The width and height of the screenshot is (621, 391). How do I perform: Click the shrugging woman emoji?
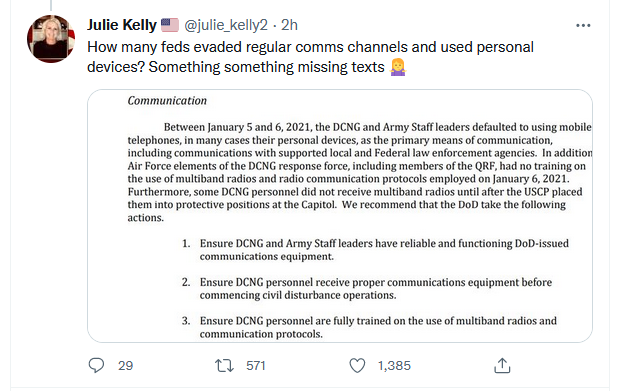398,67
